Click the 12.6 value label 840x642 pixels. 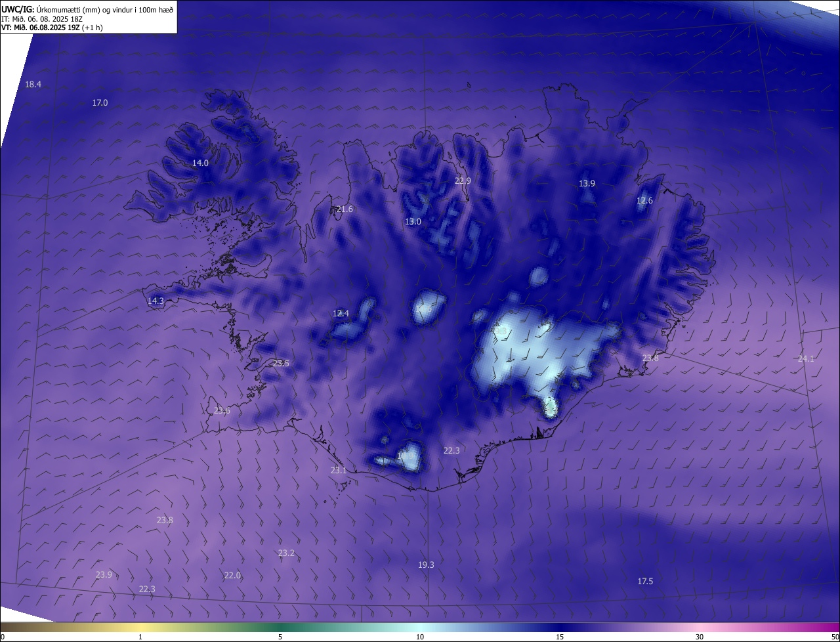pos(644,201)
